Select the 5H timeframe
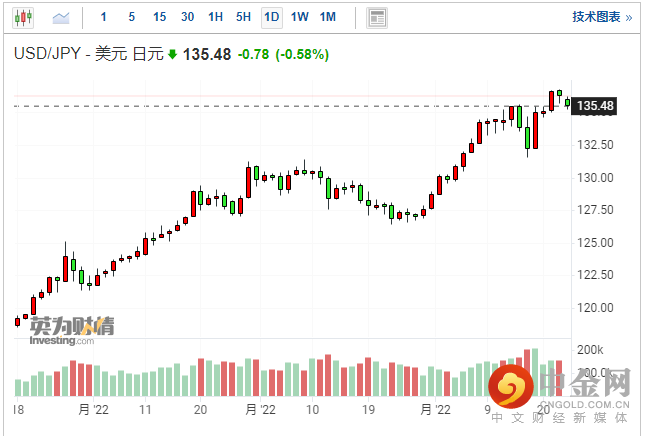The image size is (645, 436). coord(244,17)
